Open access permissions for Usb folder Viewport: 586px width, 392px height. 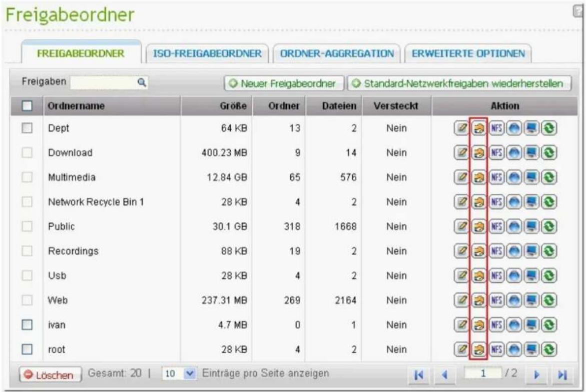tap(479, 275)
